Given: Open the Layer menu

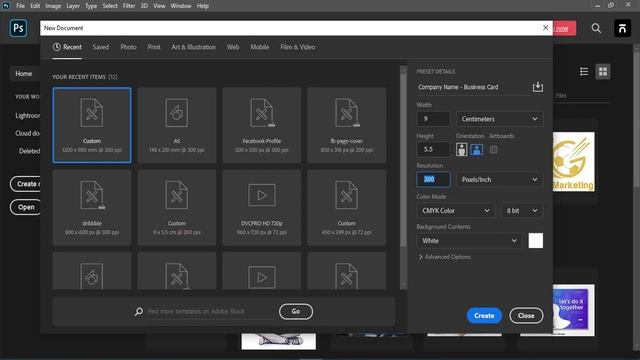Looking at the screenshot, I should coord(73,6).
